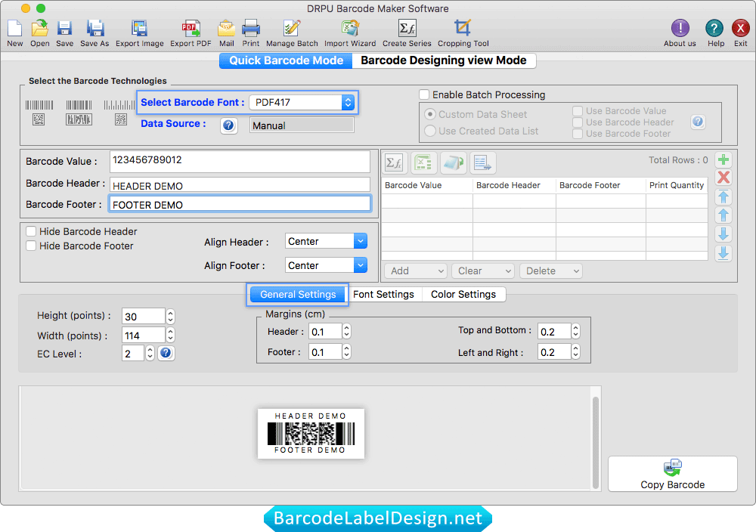Click the batch panel formula series icon
This screenshot has width=756, height=532.
tap(395, 163)
